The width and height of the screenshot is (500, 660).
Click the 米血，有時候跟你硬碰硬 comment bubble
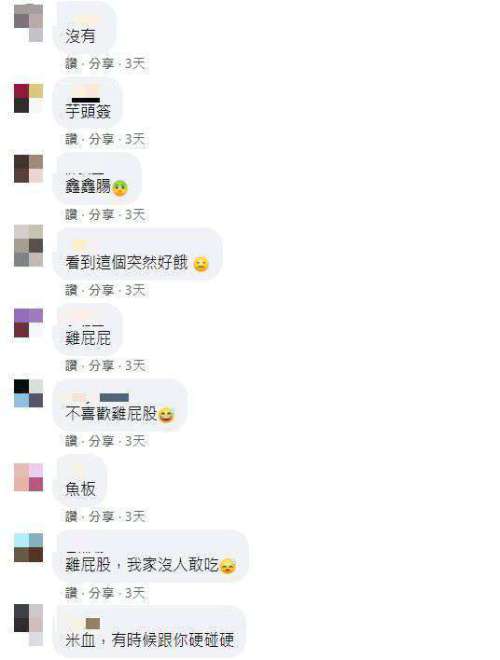pyautogui.click(x=149, y=632)
